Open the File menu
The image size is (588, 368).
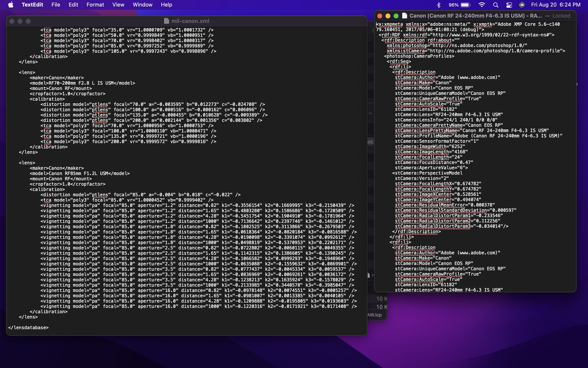click(56, 5)
